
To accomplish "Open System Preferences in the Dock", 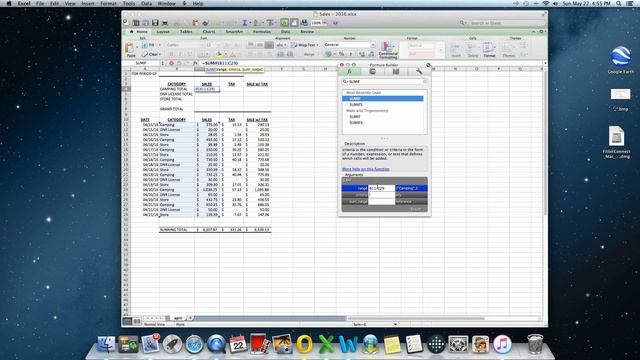I will point(458,344).
